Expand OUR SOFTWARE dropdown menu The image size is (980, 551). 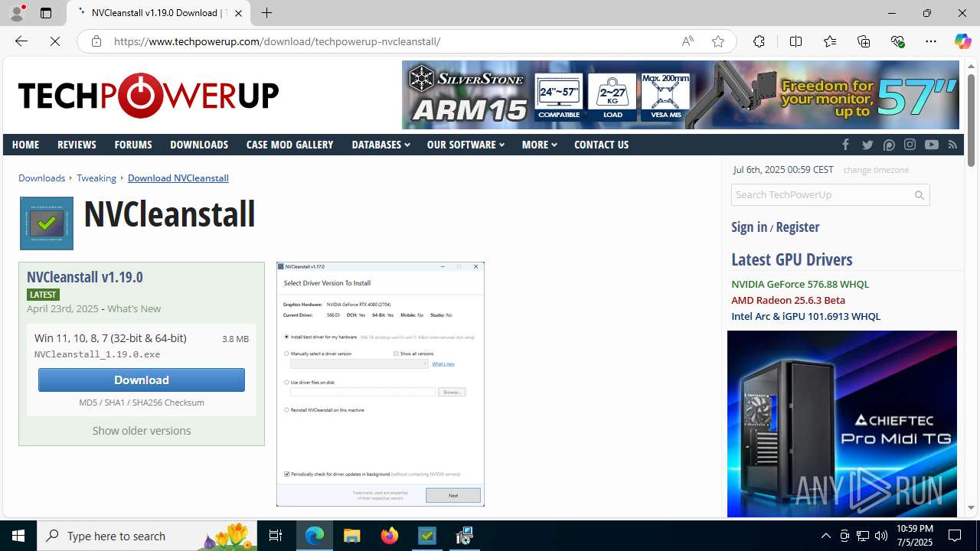[x=465, y=145]
